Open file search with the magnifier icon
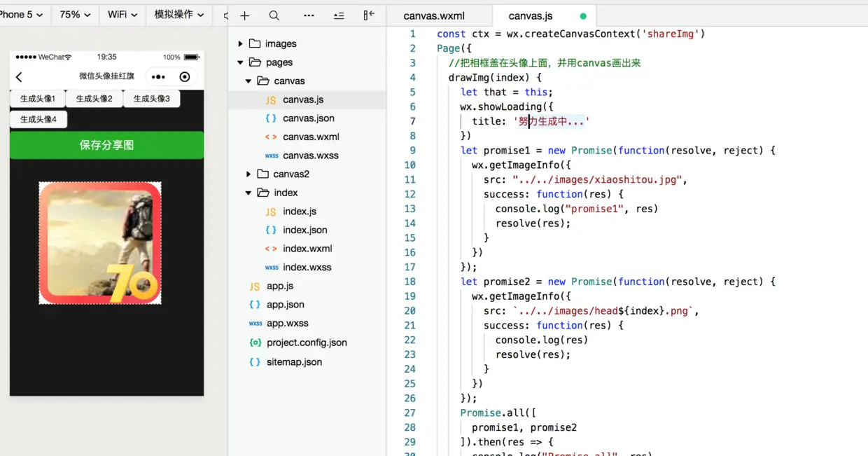The height and width of the screenshot is (456, 868). tap(274, 15)
